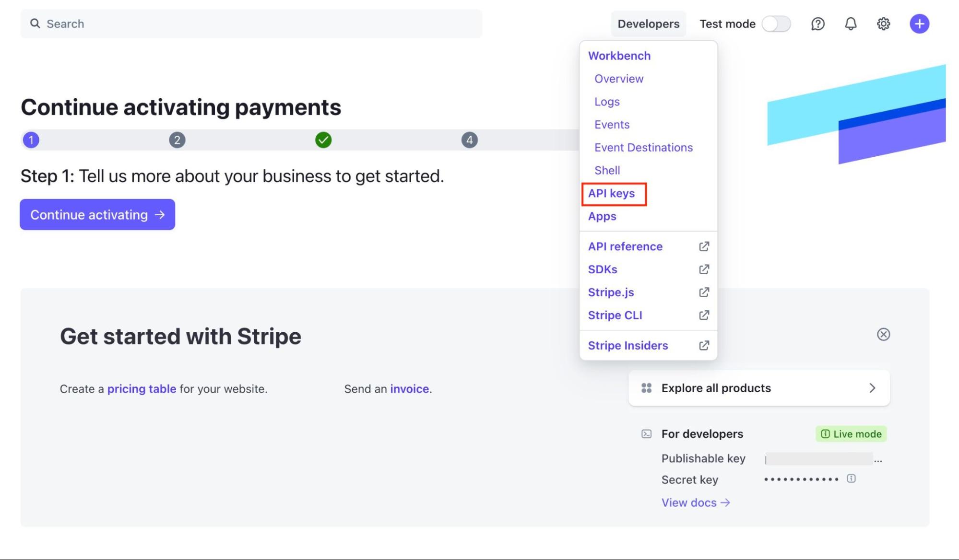Click the Continue activating button
The image size is (959, 560).
point(97,214)
